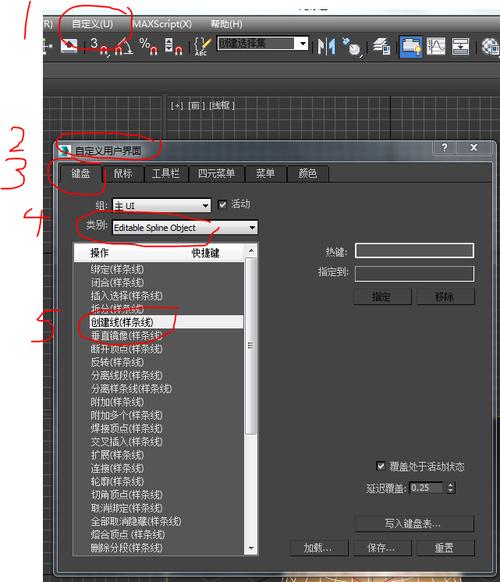Open the Curve Editor icon
The width and height of the screenshot is (500, 582).
click(x=436, y=46)
